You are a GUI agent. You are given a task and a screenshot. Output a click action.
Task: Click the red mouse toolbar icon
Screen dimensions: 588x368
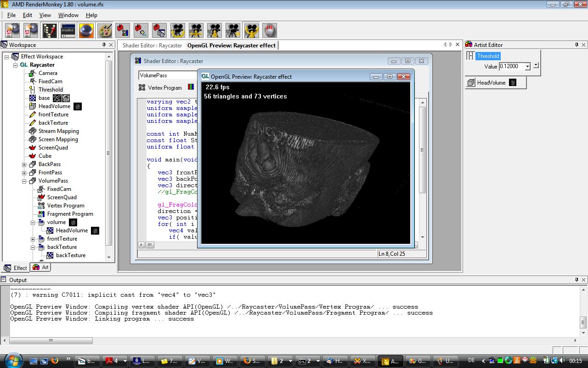click(x=270, y=31)
